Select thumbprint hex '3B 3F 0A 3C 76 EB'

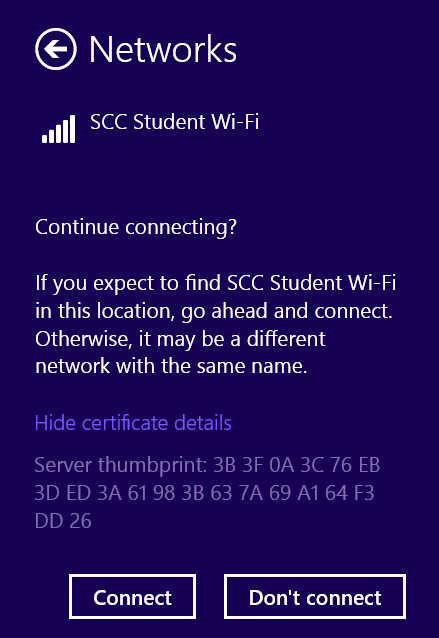[297, 465]
